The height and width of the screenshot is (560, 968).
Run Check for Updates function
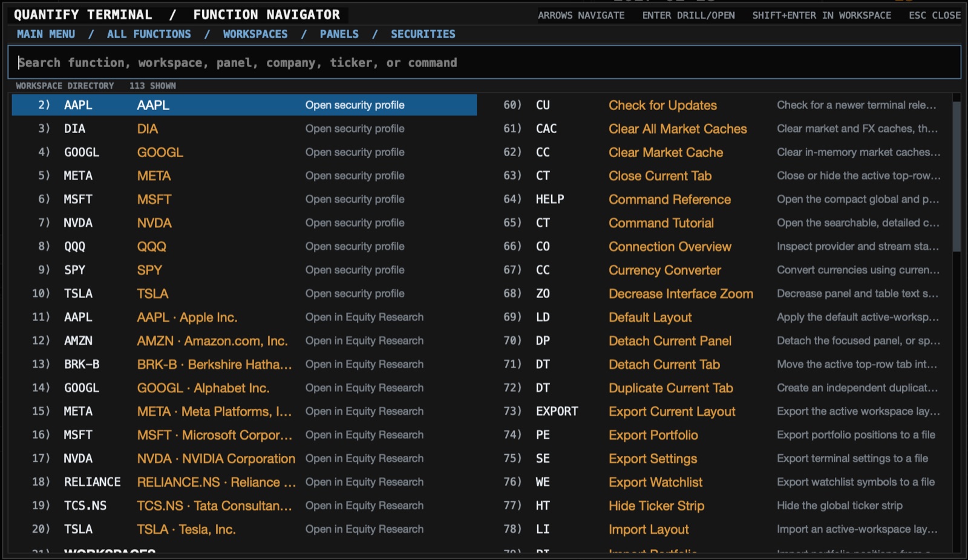pos(716,105)
